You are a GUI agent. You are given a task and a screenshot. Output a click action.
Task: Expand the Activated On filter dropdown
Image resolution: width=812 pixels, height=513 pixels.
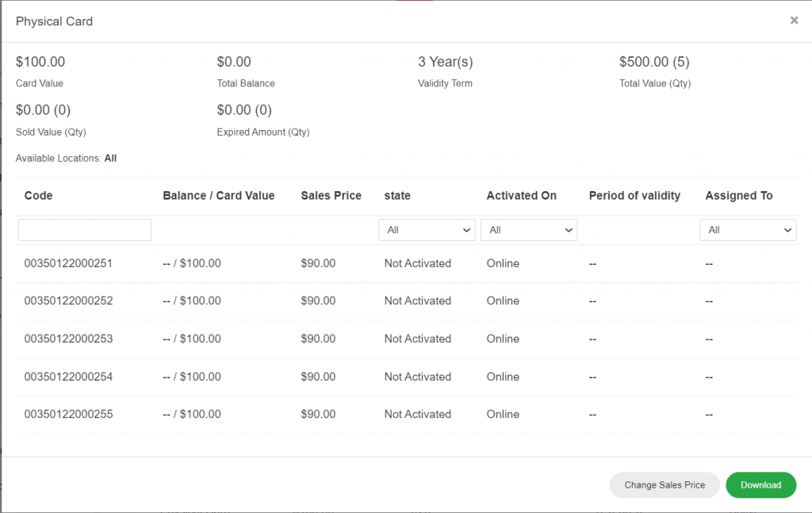529,230
